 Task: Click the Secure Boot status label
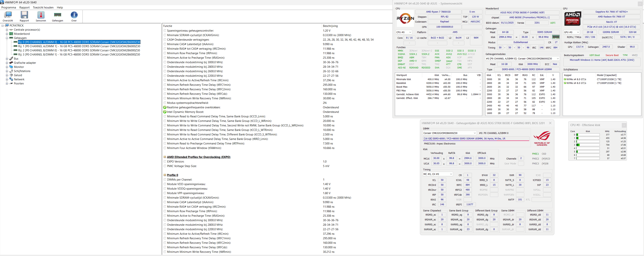click(612, 55)
